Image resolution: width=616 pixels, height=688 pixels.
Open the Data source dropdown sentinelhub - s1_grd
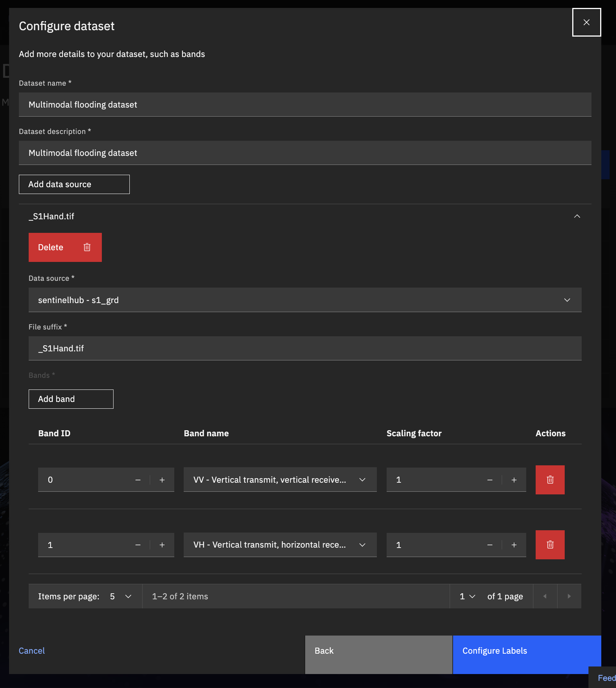[305, 300]
